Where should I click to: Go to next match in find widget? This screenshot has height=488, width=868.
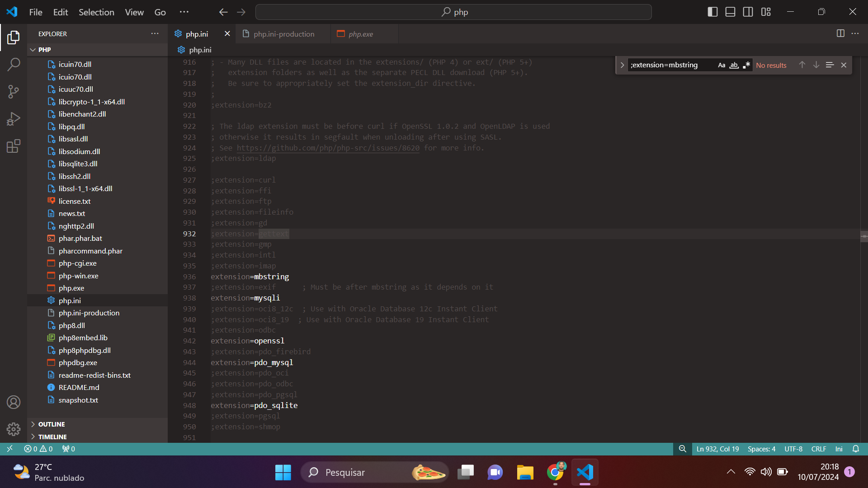[816, 65]
